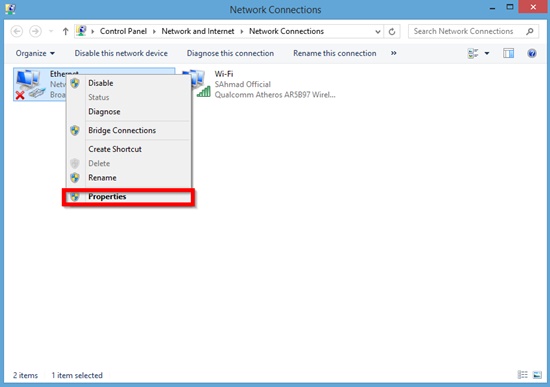Click SAhmad Official network name
This screenshot has height=387, width=550.
click(242, 84)
